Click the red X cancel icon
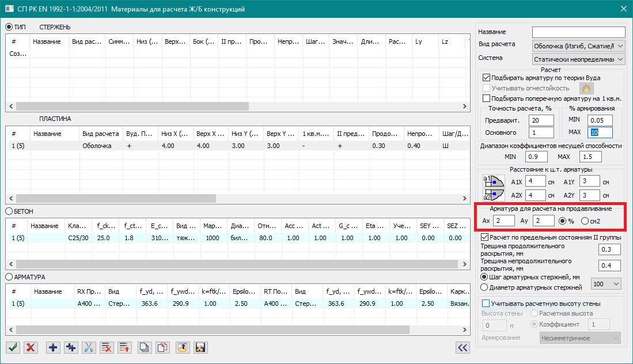633x364 pixels. coord(31,347)
